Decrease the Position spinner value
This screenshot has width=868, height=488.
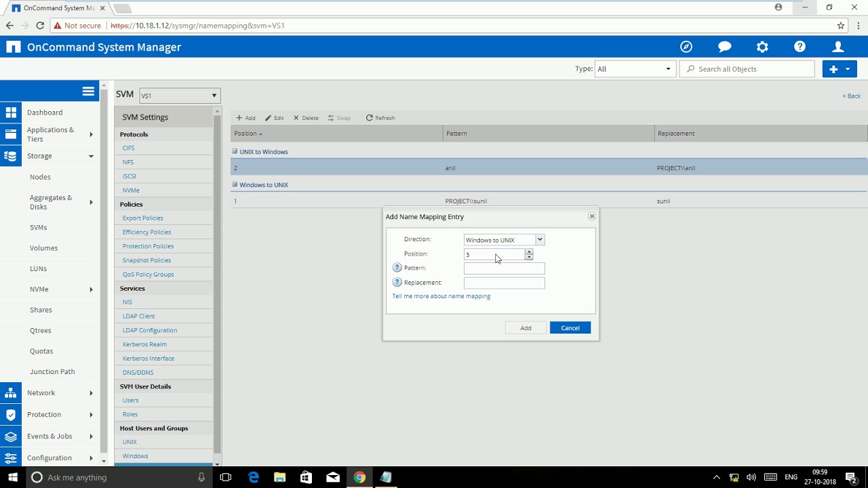[529, 257]
